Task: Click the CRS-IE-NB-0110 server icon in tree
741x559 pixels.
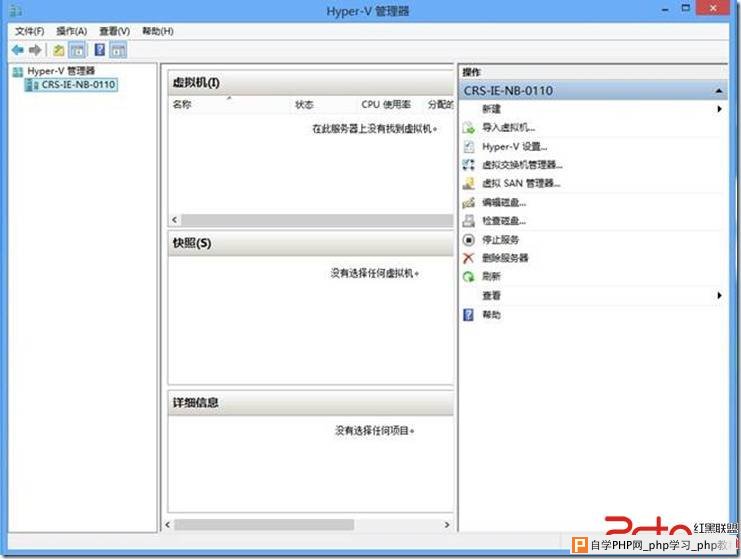Action: pyautogui.click(x=33, y=85)
